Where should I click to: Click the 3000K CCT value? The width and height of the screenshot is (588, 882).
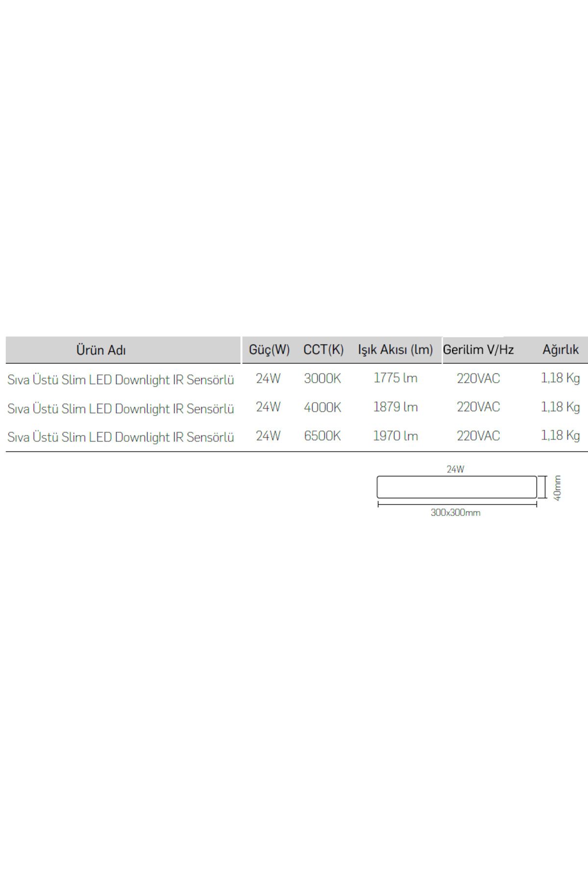tap(322, 379)
